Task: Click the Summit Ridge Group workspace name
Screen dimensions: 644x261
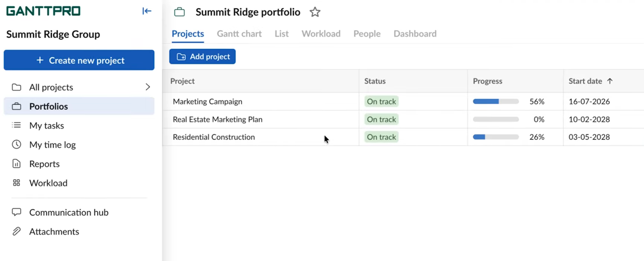Action: pyautogui.click(x=53, y=34)
